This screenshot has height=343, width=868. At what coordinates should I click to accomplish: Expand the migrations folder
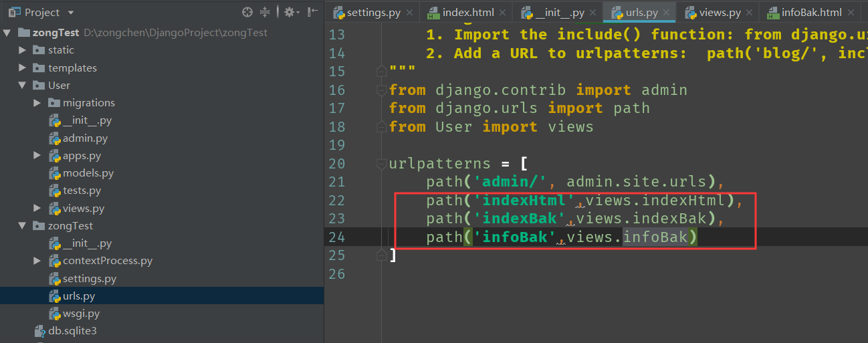pos(37,103)
